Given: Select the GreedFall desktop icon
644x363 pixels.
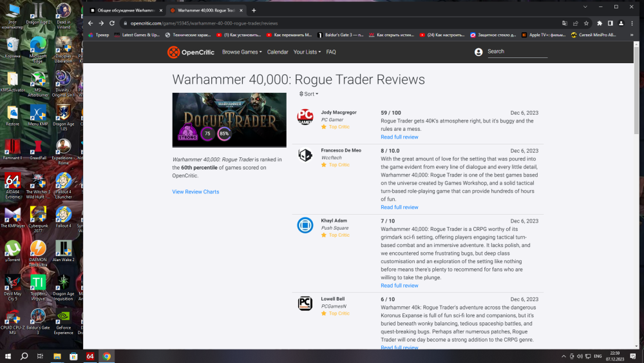Looking at the screenshot, I should point(38,149).
